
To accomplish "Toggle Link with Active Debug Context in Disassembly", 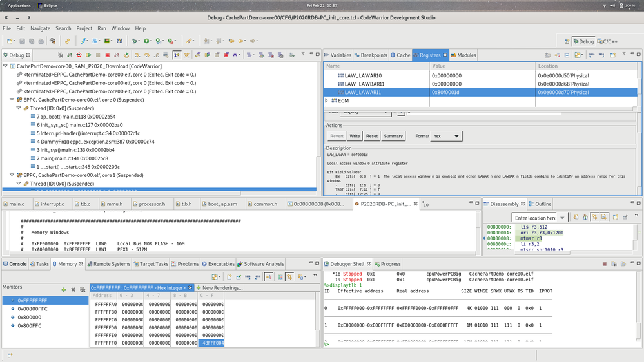I will point(594,217).
